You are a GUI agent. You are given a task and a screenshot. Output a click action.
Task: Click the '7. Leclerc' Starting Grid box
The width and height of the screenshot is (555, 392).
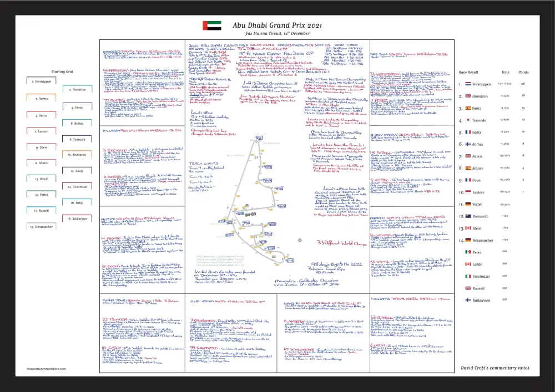(x=42, y=131)
